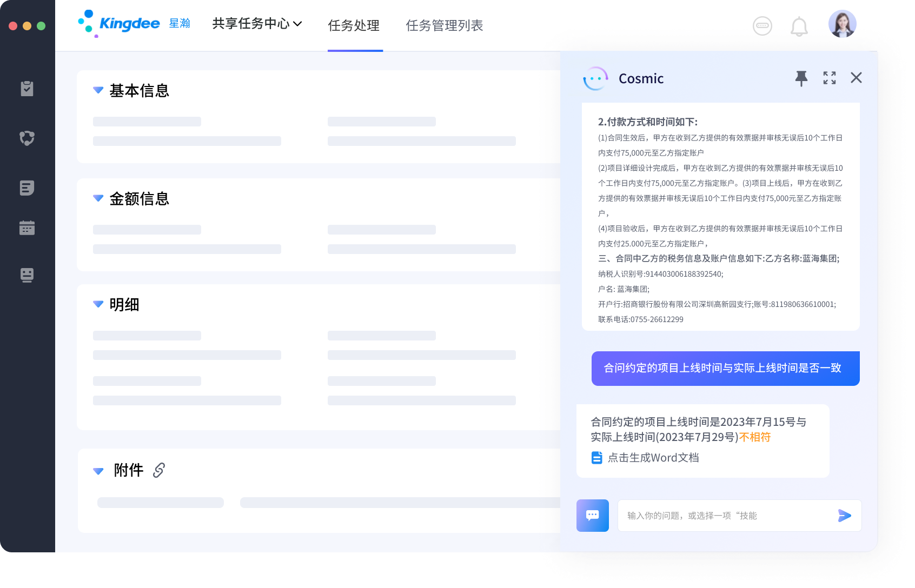Close the Cosmic assistant panel
This screenshot has width=915, height=588.
[x=856, y=78]
